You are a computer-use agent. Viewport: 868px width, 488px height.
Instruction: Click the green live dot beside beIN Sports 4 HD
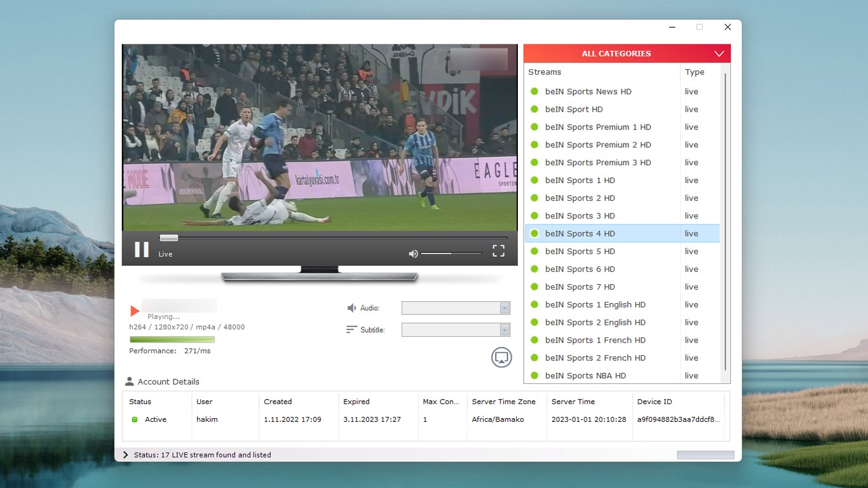534,233
